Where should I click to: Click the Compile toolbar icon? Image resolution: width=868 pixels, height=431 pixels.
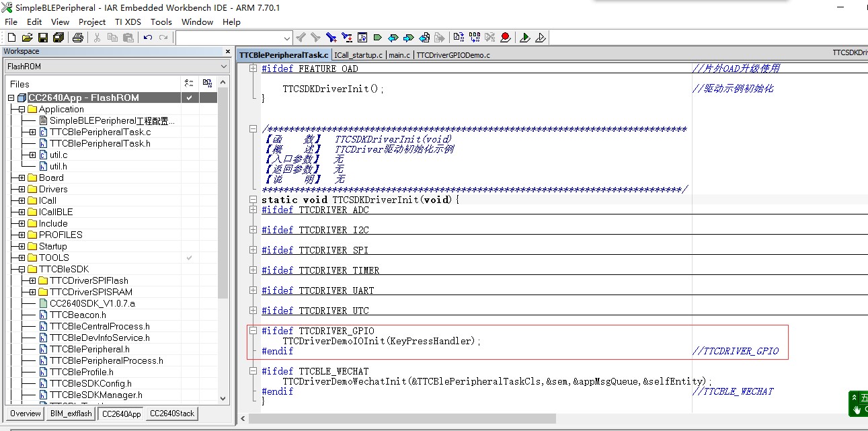[x=459, y=38]
